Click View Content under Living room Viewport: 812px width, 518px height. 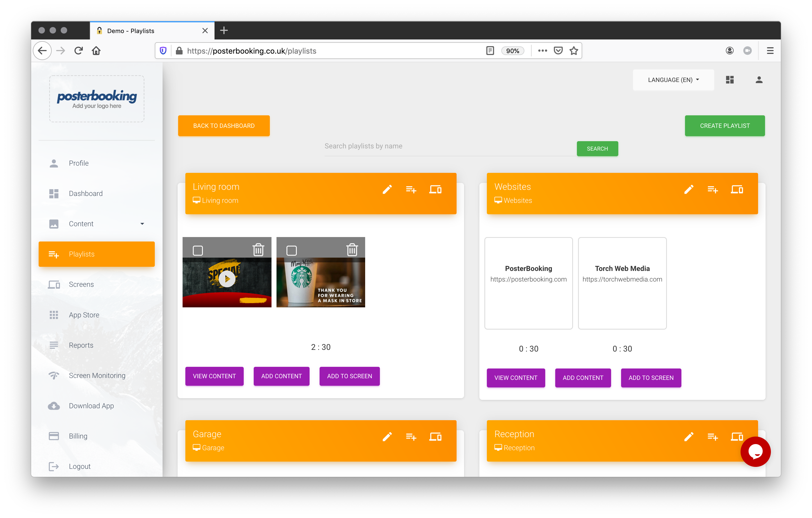click(x=214, y=376)
